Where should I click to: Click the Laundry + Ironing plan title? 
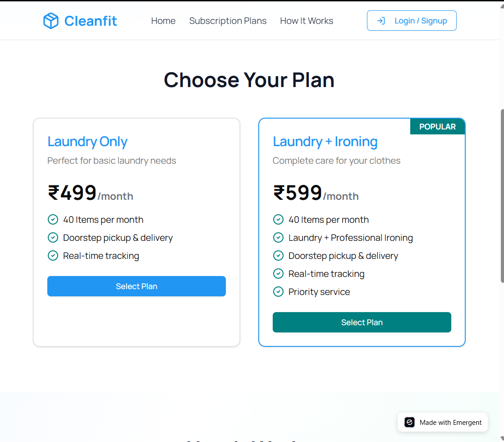325,141
